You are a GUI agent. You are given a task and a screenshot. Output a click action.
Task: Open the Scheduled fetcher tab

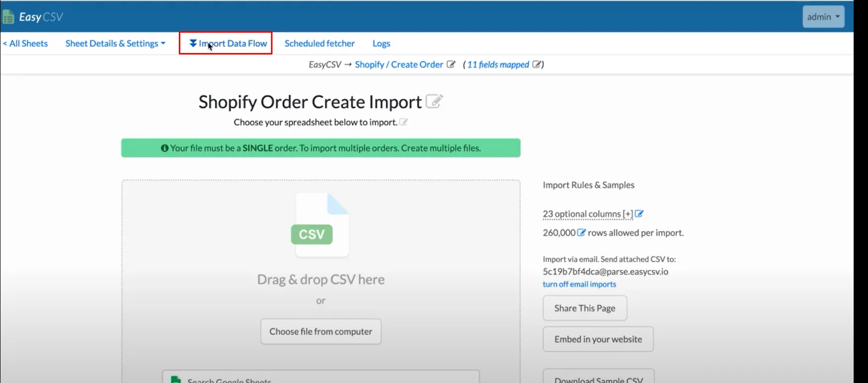(320, 44)
